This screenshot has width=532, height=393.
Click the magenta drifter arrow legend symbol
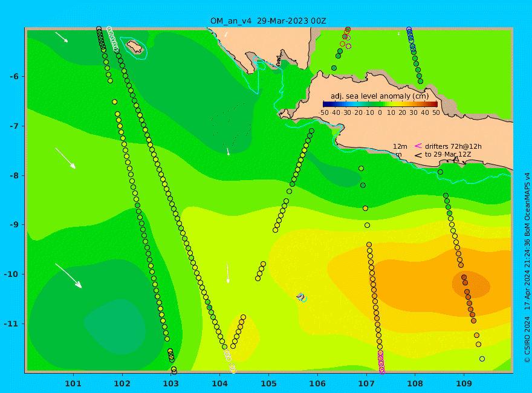[418, 146]
